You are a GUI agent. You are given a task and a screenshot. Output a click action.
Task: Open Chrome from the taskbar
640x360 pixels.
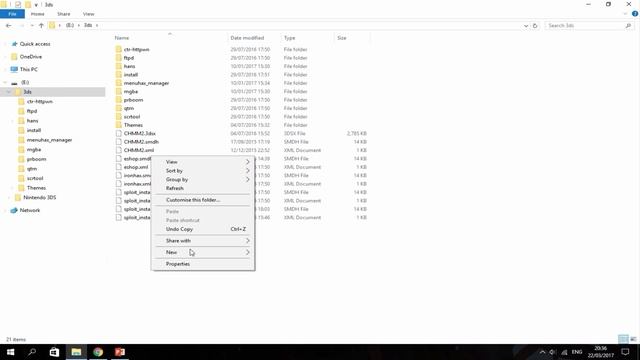tap(98, 352)
